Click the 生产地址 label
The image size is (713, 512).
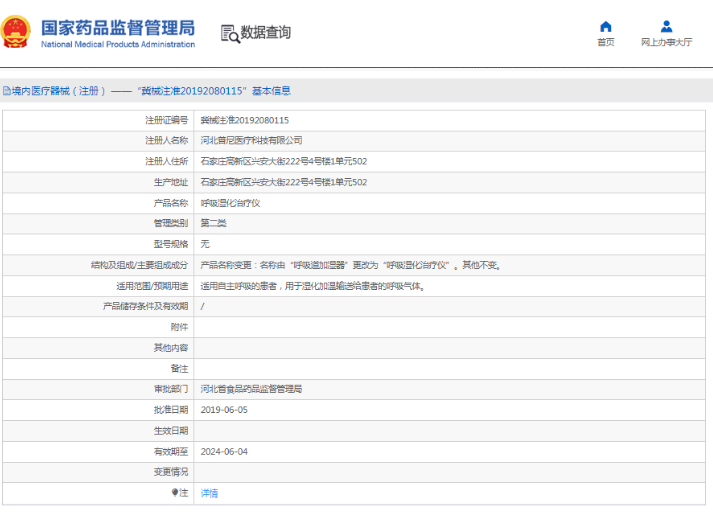point(171,182)
